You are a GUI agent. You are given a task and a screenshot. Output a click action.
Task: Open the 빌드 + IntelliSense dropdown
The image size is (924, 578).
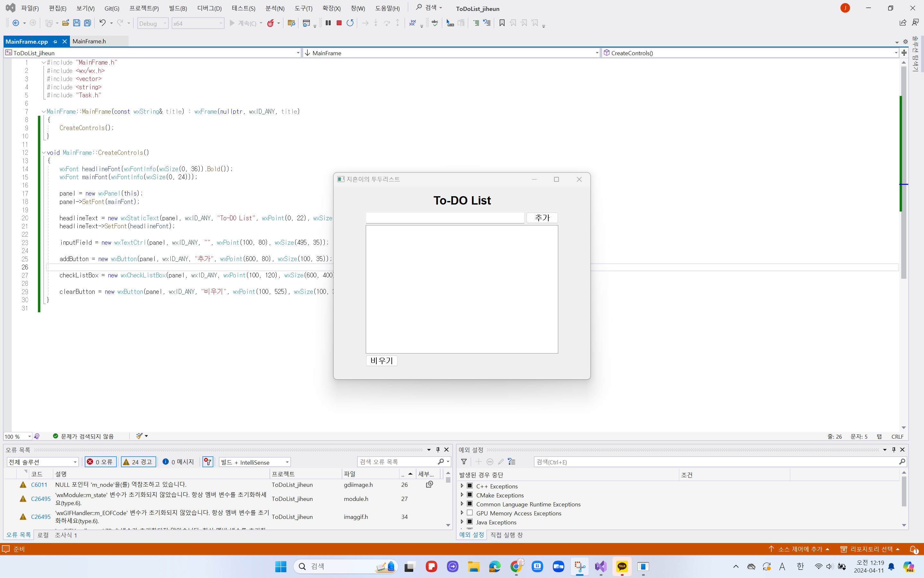point(255,462)
